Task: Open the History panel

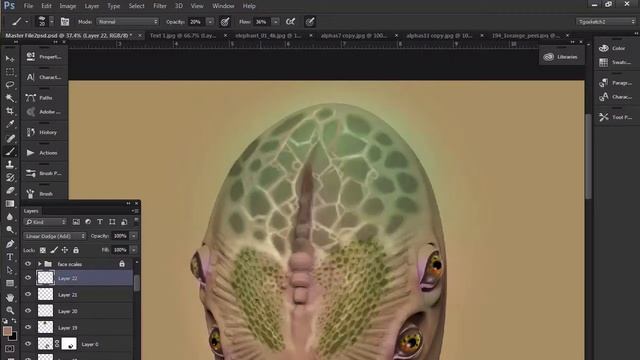Action: pos(42,132)
